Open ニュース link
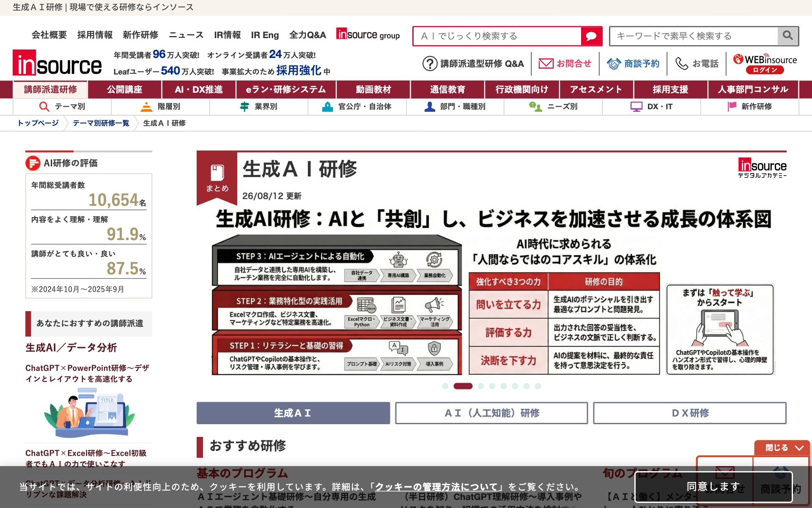812x508 pixels. (x=186, y=35)
